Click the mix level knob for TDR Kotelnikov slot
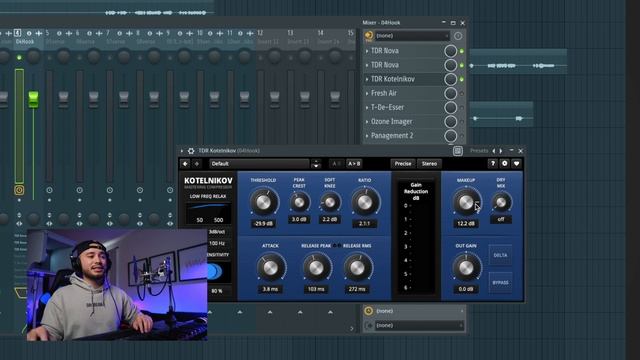 (x=450, y=79)
